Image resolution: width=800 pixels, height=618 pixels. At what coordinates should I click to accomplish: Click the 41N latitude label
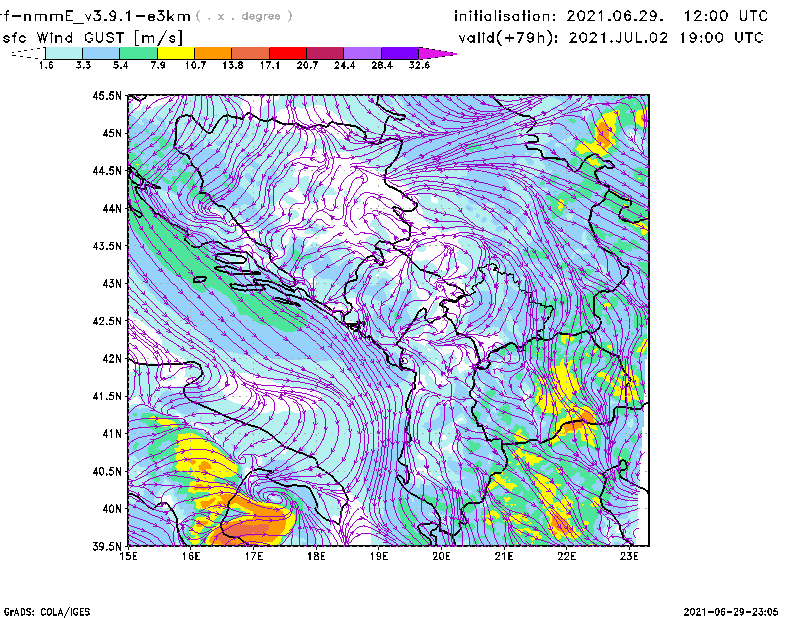tap(112, 434)
